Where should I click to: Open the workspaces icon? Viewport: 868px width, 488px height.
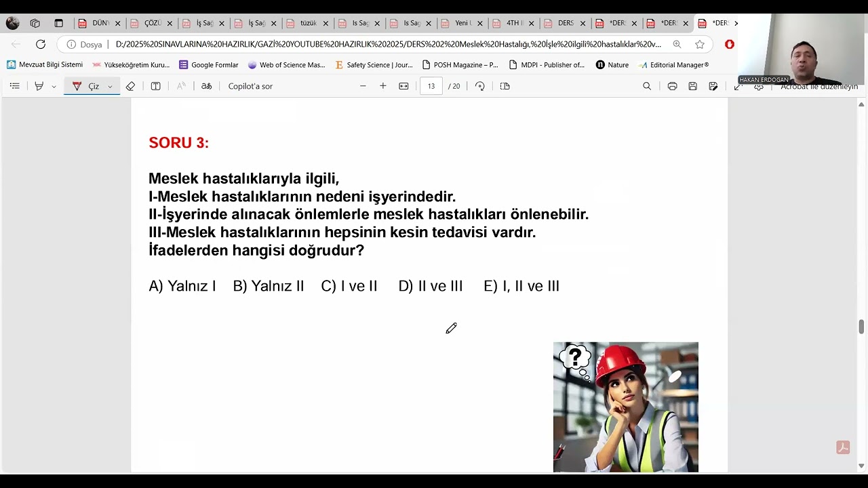[x=35, y=23]
